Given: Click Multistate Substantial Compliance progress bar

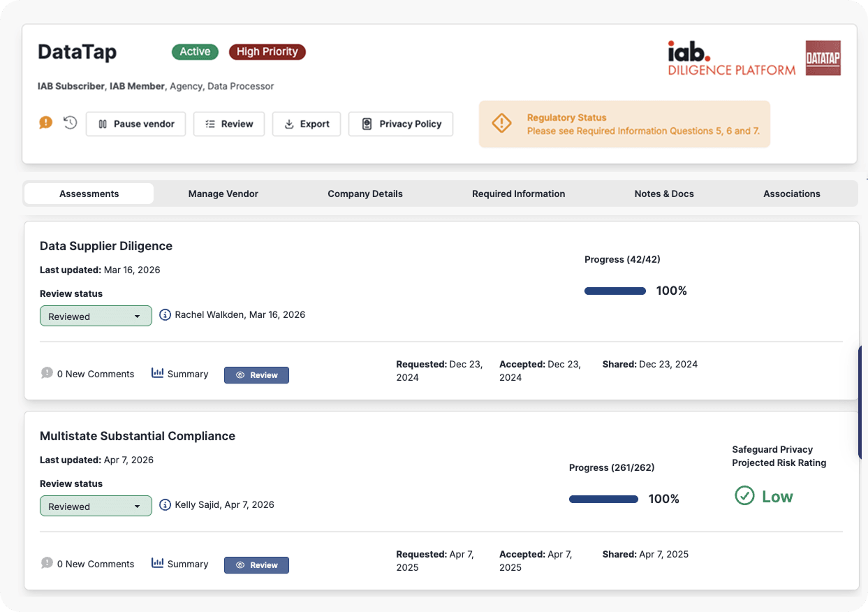Looking at the screenshot, I should [x=603, y=499].
